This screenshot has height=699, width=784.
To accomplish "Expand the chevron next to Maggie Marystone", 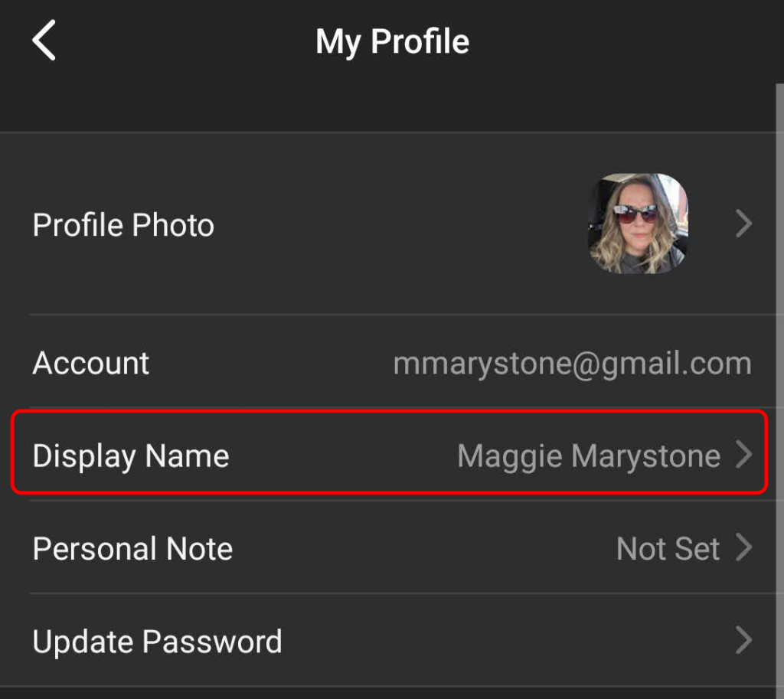I will [743, 456].
